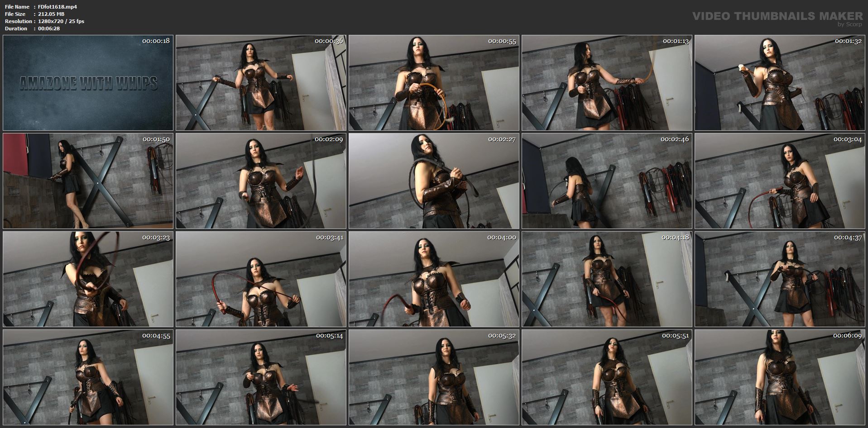Select the thumbnail at 00:00:36
Image resolution: width=868 pixels, height=428 pixels.
[261, 83]
